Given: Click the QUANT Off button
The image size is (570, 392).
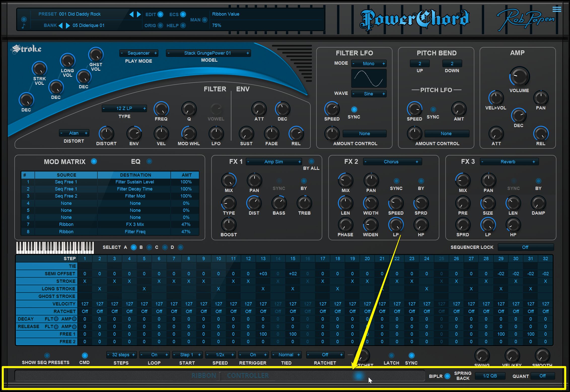Looking at the screenshot, I should (543, 376).
